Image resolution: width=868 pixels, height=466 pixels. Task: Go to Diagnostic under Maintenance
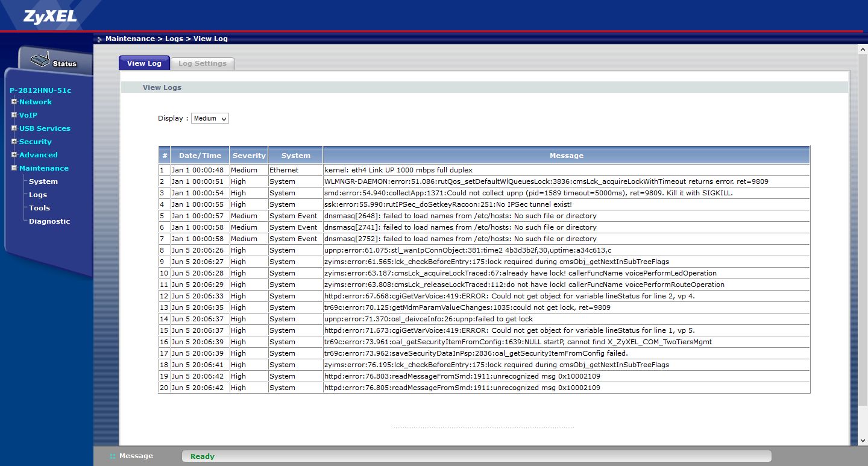pos(49,221)
